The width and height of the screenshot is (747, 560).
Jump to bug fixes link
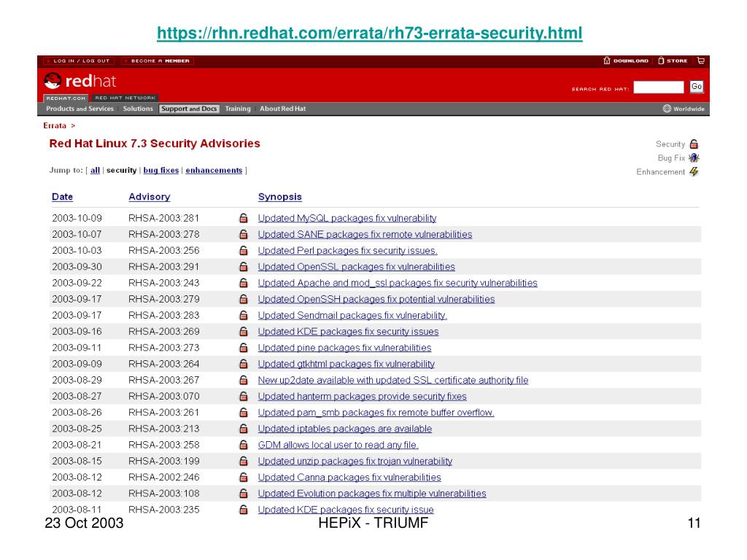pos(161,171)
